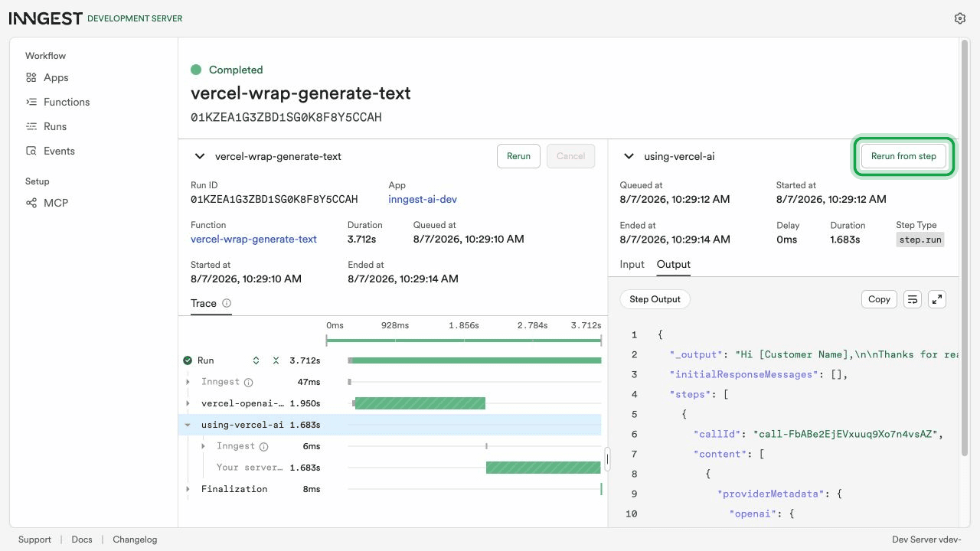Click the 928ms timeline tick label
980x551 pixels.
pyautogui.click(x=395, y=325)
